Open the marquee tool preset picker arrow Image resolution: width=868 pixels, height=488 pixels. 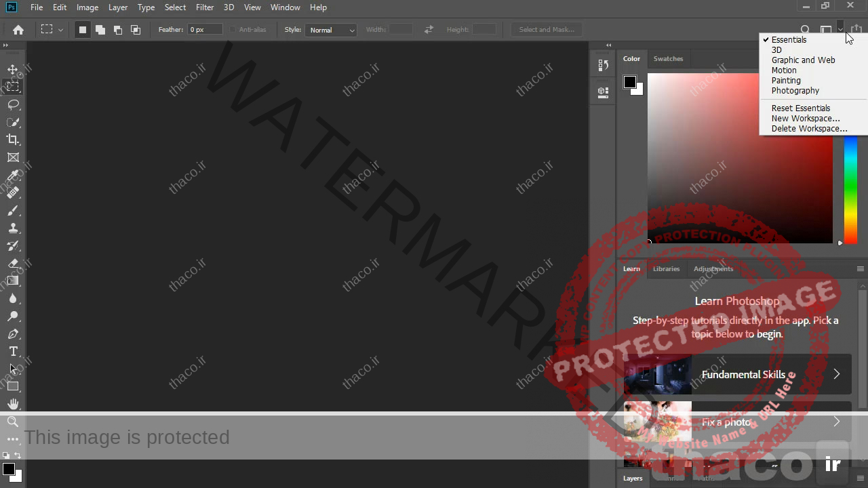(60, 30)
